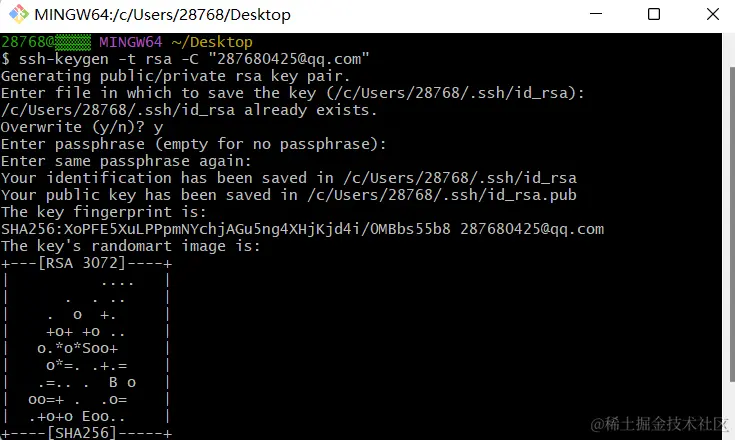This screenshot has width=735, height=440.
Task: Maximize the MINGW64 terminal window
Action: (653, 15)
